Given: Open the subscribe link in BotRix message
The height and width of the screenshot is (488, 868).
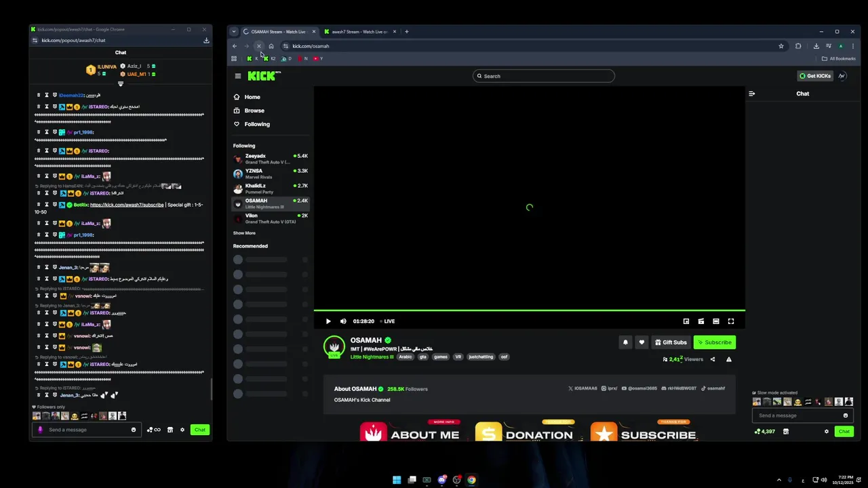Looking at the screenshot, I should pyautogui.click(x=127, y=205).
